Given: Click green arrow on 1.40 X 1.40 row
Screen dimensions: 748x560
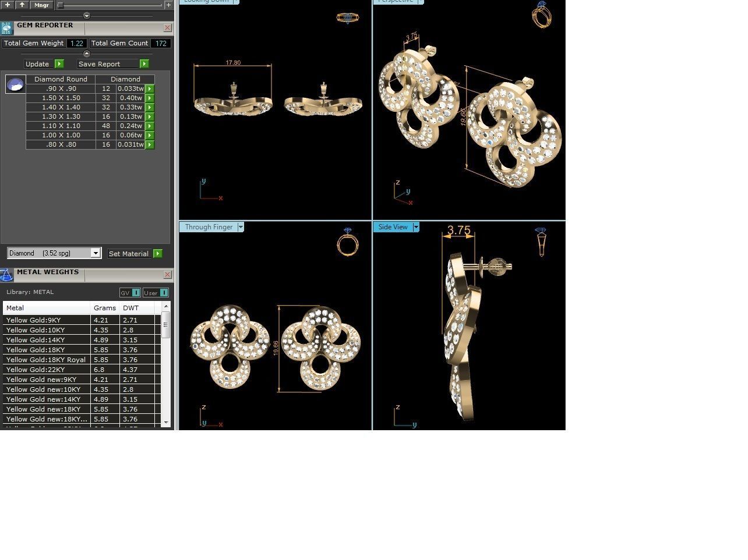Looking at the screenshot, I should (x=150, y=107).
